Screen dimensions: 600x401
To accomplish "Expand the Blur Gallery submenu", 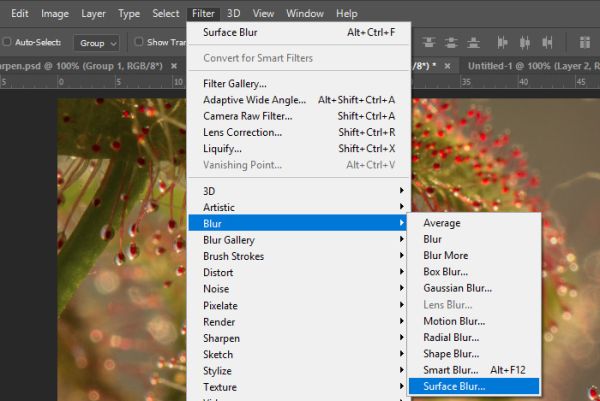I will [x=297, y=240].
